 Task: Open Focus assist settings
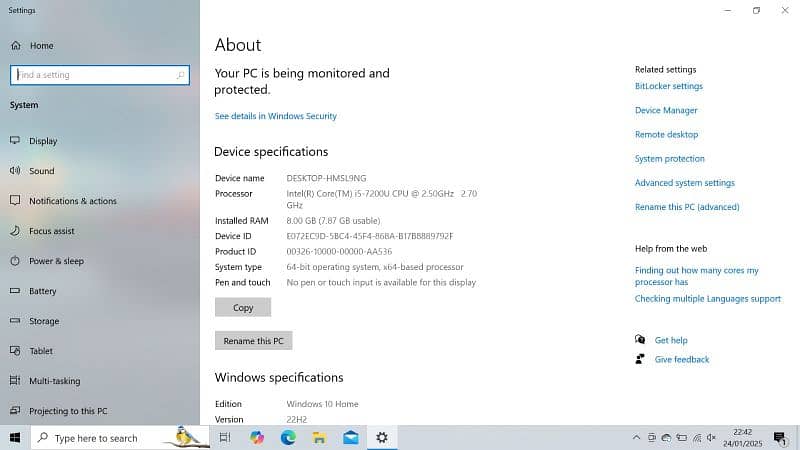[x=51, y=231]
